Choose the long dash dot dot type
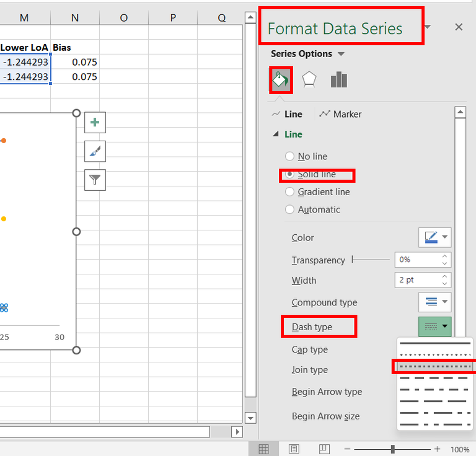476x456 pixels. (435, 424)
